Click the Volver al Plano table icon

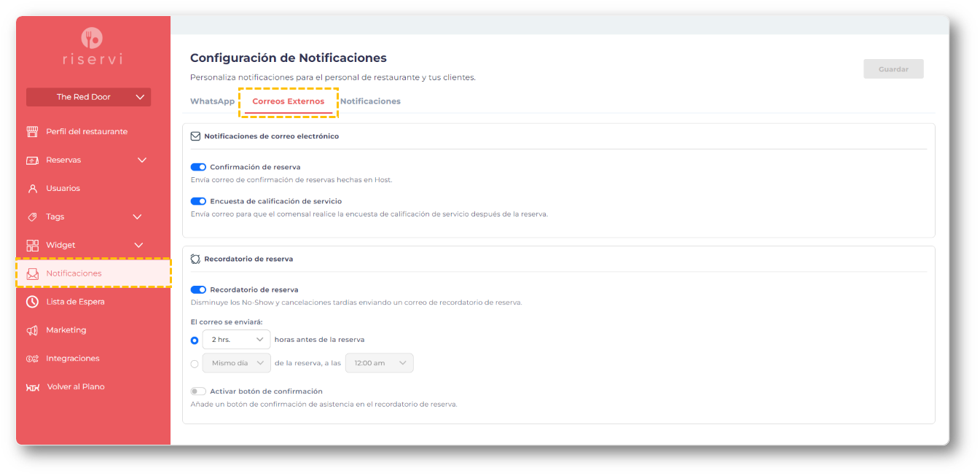click(33, 387)
